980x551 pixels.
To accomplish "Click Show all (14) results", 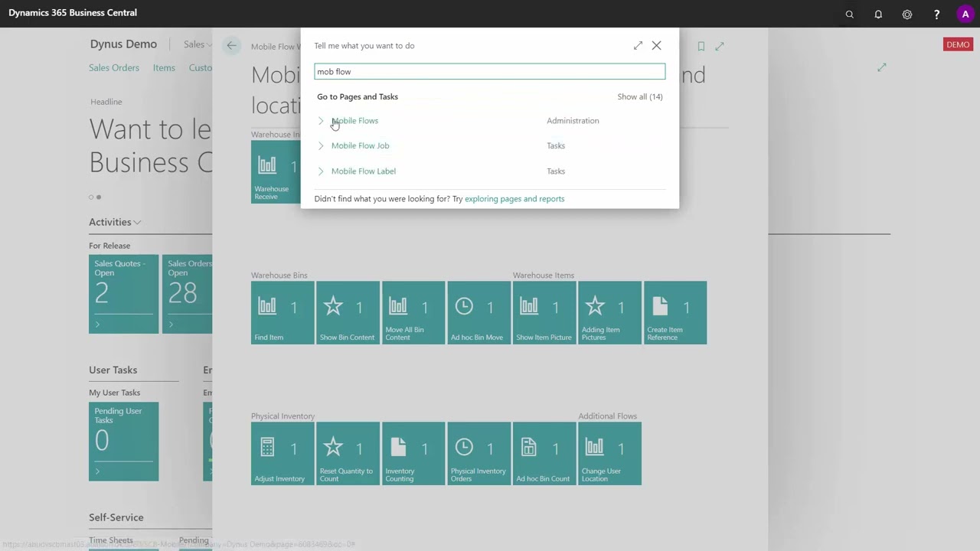I will [640, 96].
